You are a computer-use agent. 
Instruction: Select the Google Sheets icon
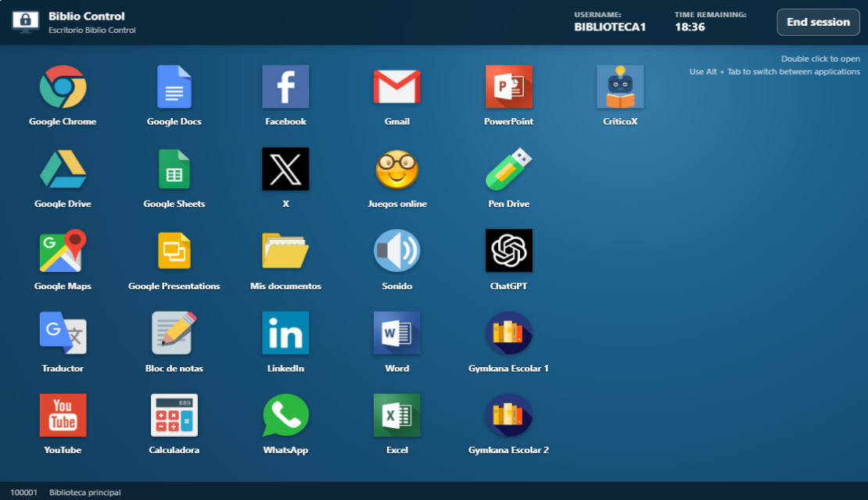tap(174, 170)
